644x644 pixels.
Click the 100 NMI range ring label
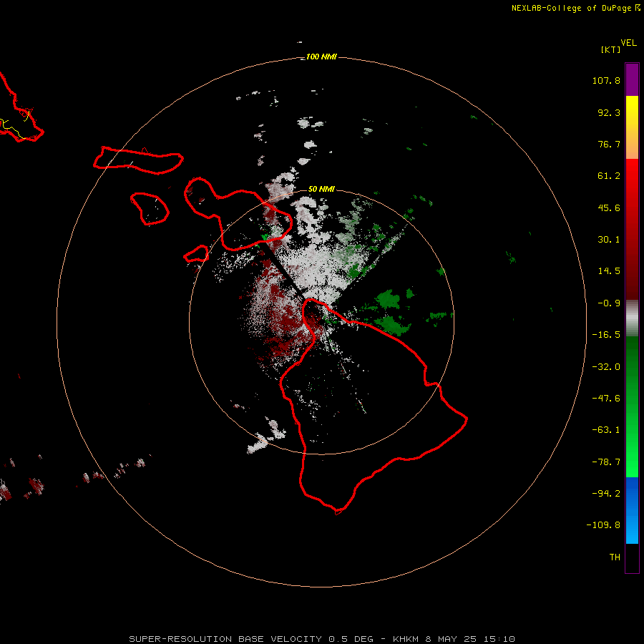click(321, 57)
